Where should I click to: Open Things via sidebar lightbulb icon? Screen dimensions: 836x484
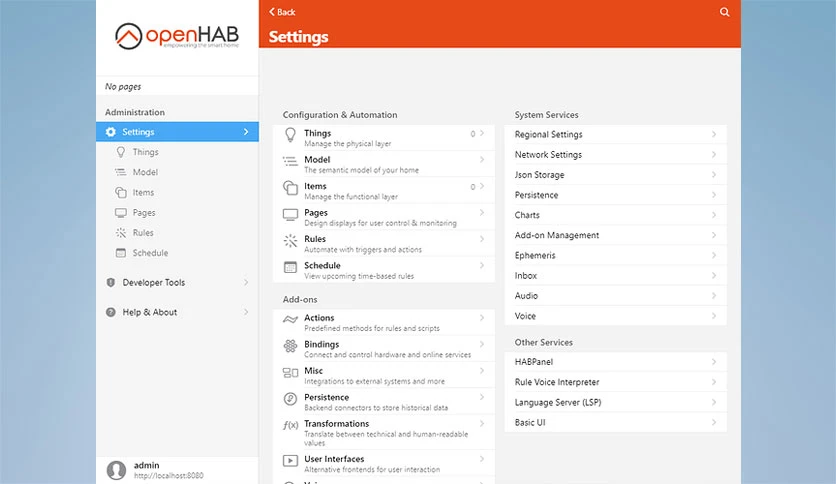pyautogui.click(x=121, y=152)
